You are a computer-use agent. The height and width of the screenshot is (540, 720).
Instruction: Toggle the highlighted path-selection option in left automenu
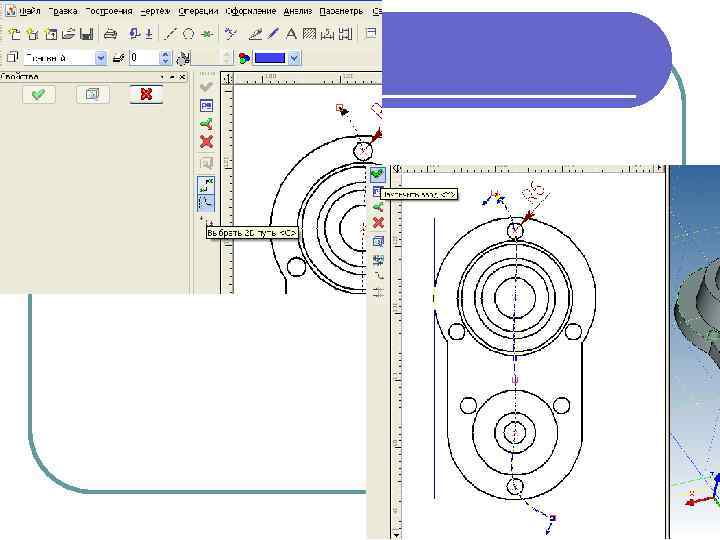point(206,184)
